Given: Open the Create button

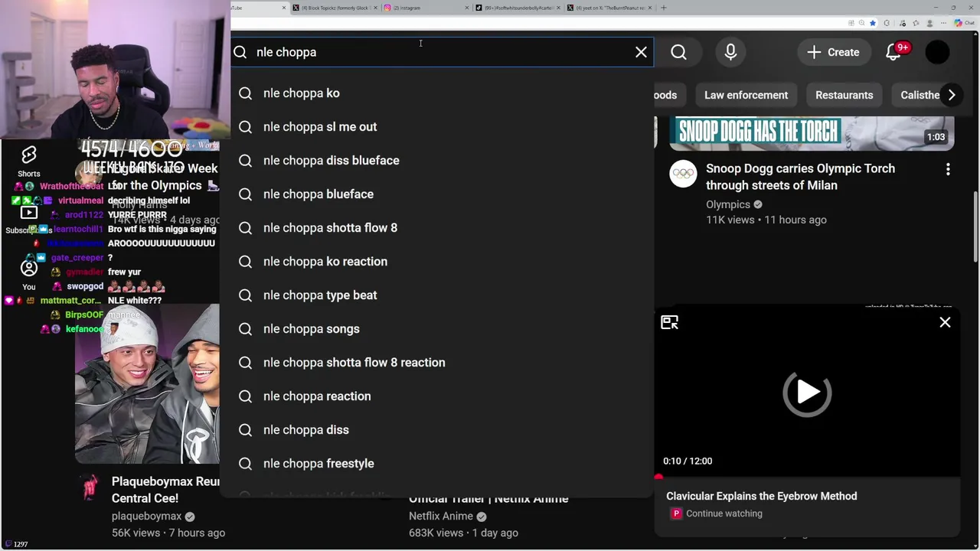Looking at the screenshot, I should point(833,52).
